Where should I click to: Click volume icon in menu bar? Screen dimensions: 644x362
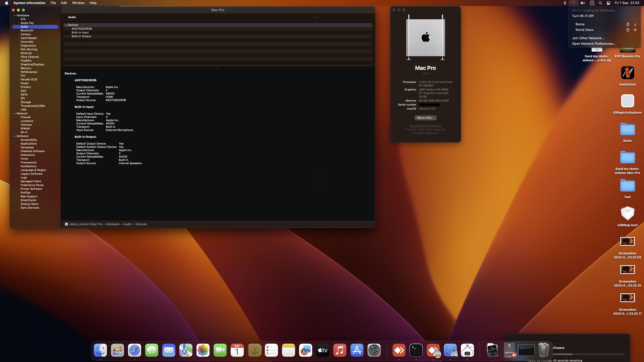pos(583,3)
